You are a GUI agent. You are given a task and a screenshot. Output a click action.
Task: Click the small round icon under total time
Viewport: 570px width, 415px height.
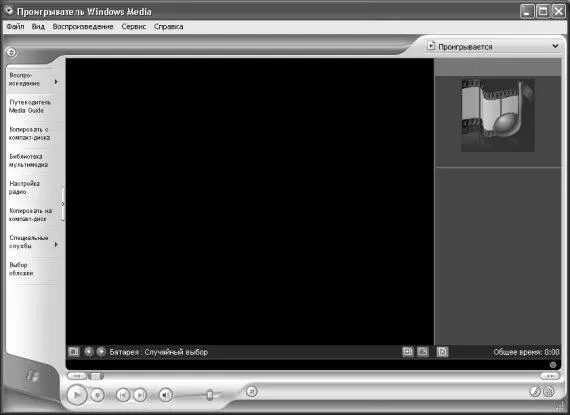[553, 364]
